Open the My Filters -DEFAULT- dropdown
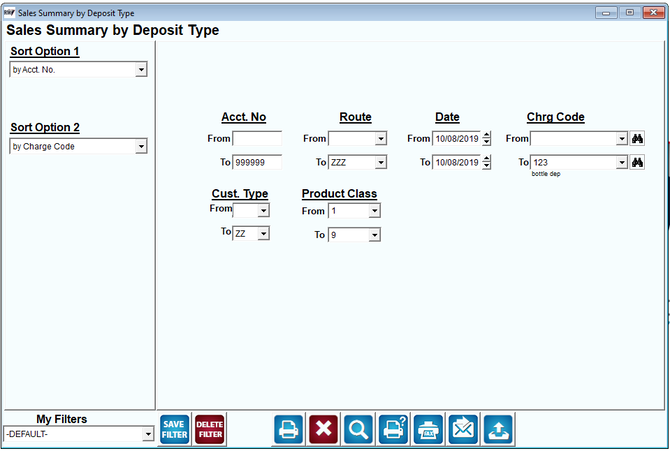670x451 pixels. click(x=148, y=434)
